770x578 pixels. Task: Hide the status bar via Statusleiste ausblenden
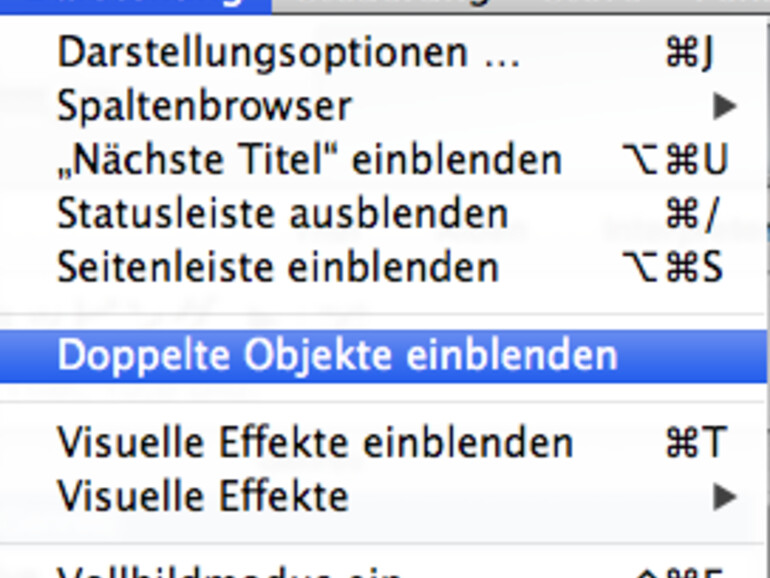click(282, 214)
